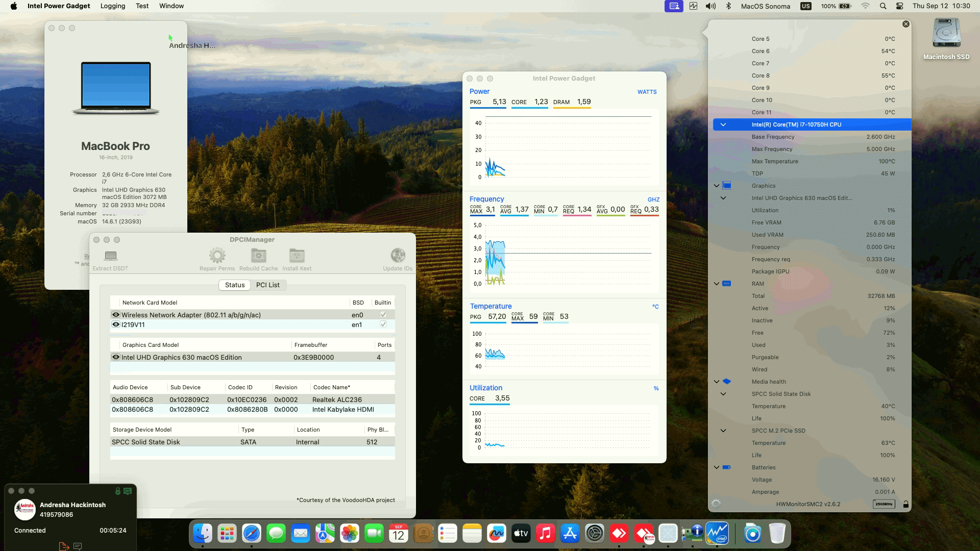980x551 pixels.
Task: Close the HWMonitorSMC2 popover
Action: pos(906,24)
